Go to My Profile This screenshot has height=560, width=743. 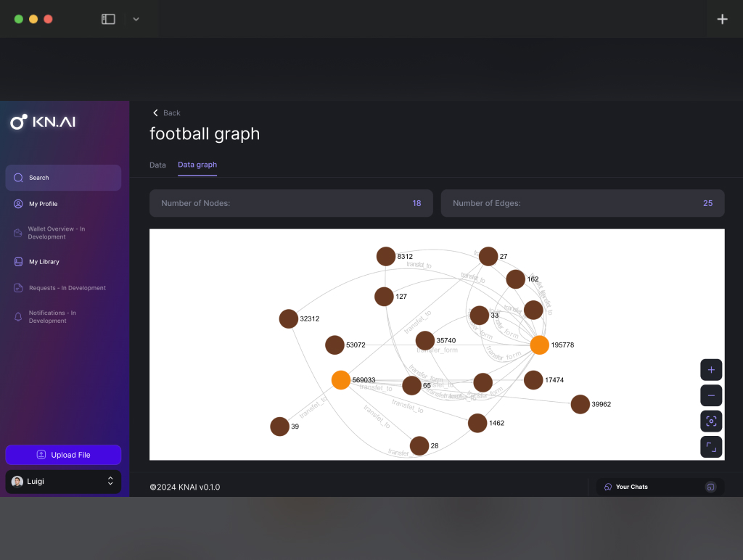pos(43,204)
